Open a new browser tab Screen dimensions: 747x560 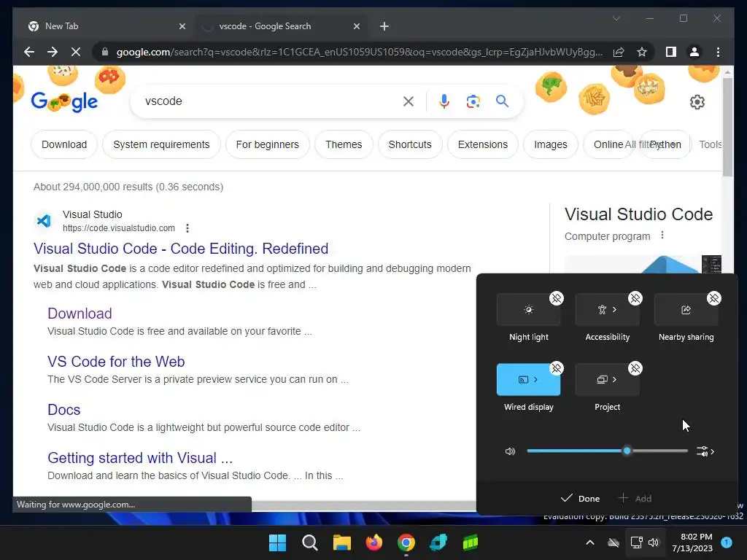pyautogui.click(x=384, y=26)
